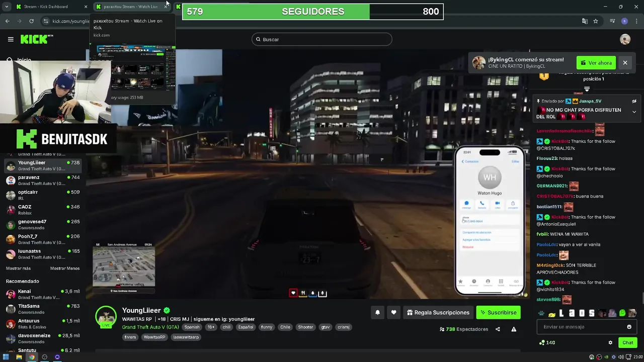Select the Shooter tag

305,327
